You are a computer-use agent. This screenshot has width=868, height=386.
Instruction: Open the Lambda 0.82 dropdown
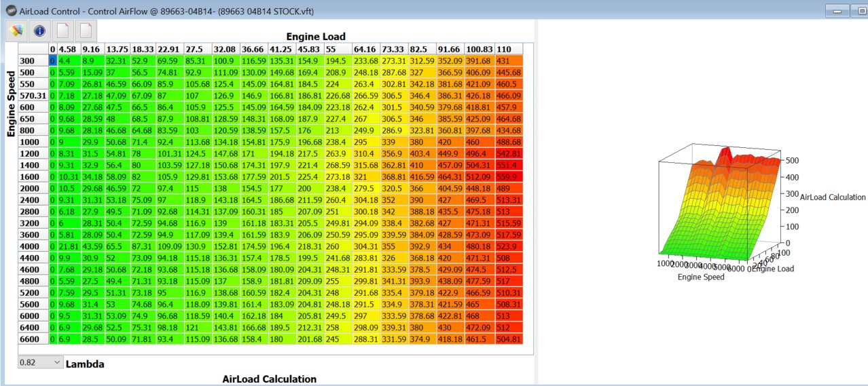point(40,363)
